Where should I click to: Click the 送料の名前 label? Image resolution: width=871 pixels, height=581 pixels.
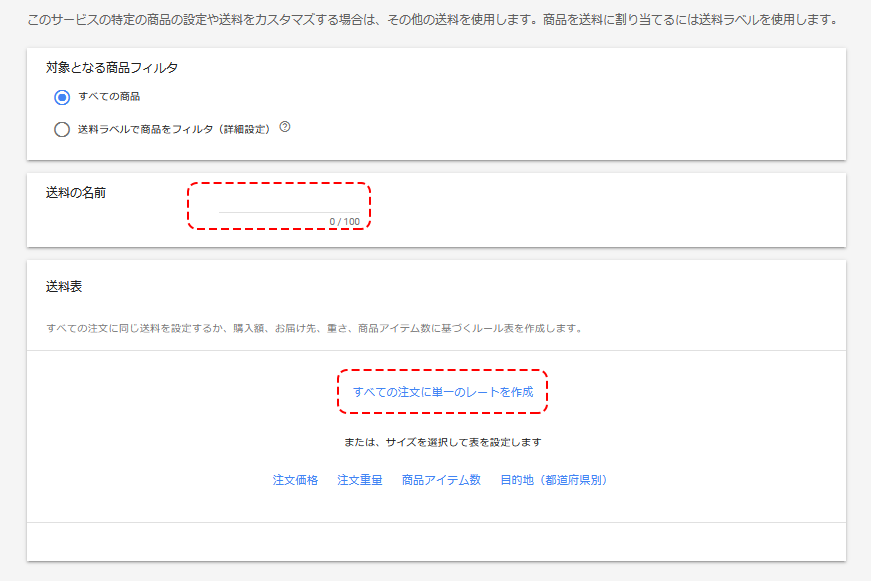pos(76,193)
